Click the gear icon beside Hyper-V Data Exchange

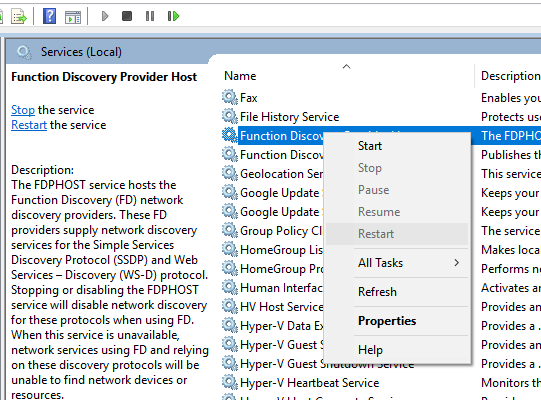click(x=229, y=325)
